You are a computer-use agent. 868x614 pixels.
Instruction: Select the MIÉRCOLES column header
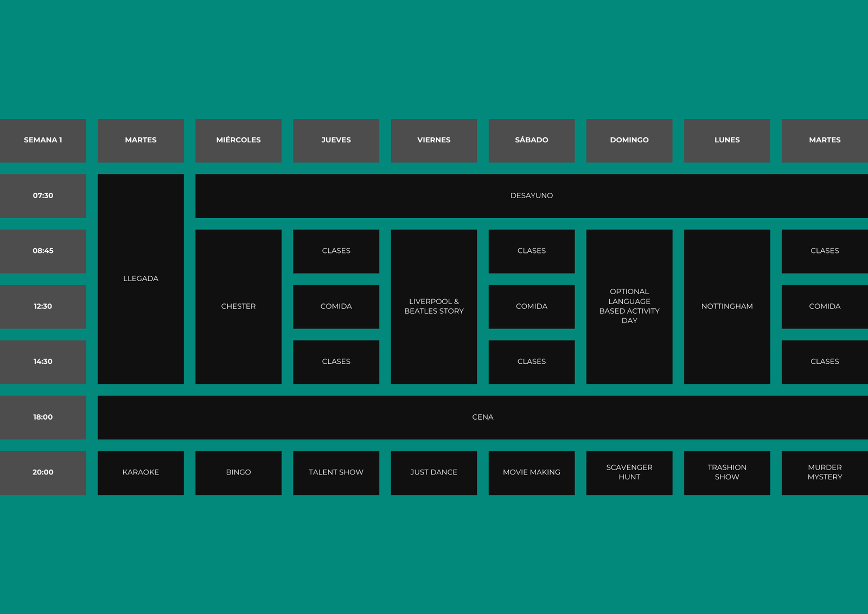coord(238,140)
